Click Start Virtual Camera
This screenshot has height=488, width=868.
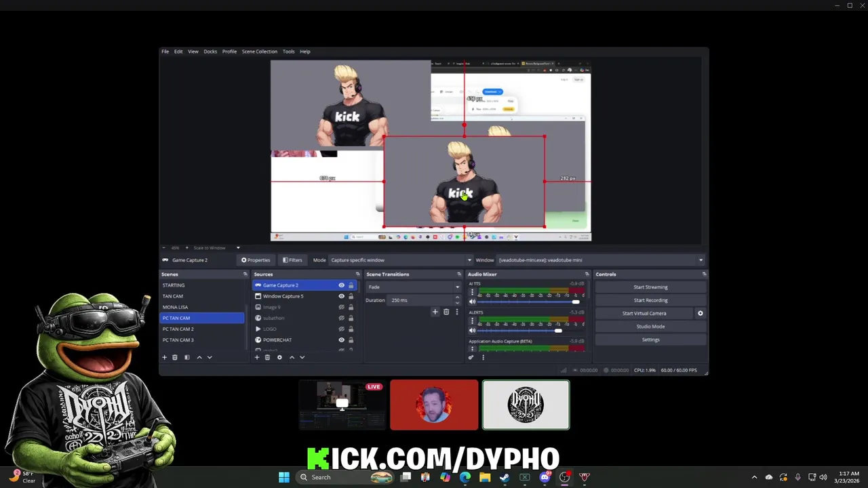click(644, 313)
